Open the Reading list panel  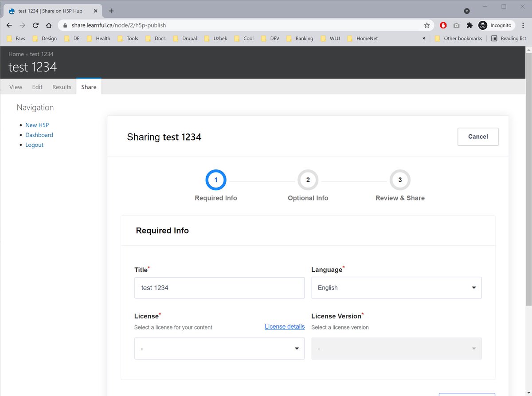coord(509,39)
